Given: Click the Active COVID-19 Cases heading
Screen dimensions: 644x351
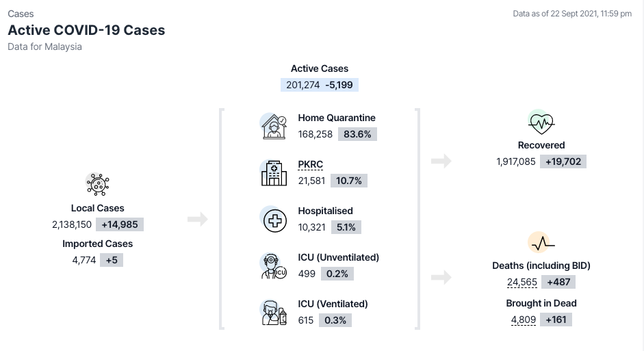Looking at the screenshot, I should pyautogui.click(x=86, y=30).
